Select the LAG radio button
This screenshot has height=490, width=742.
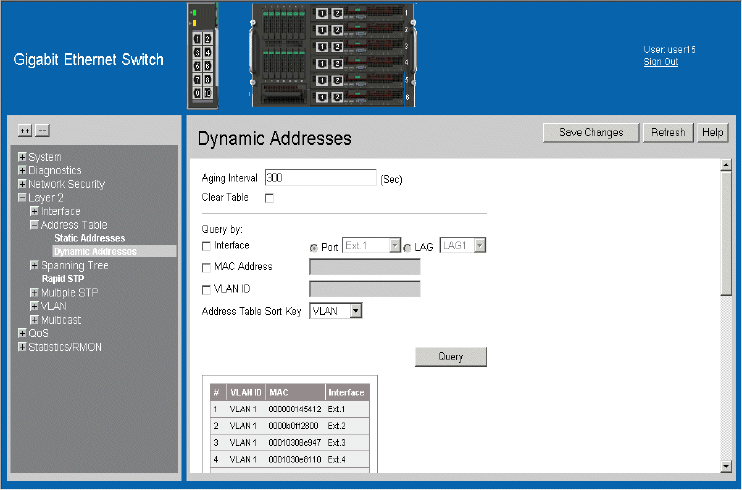pos(407,246)
